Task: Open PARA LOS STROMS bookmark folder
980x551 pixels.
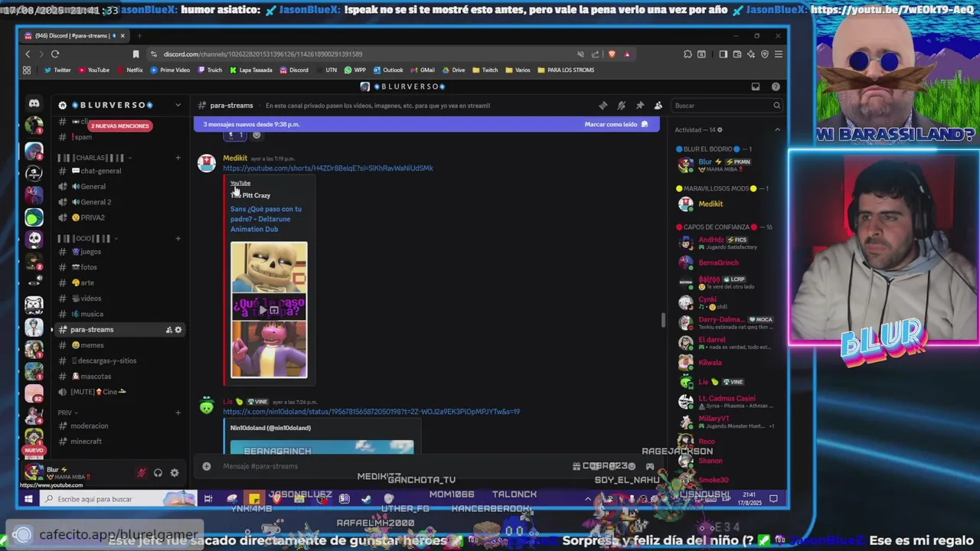Action: pyautogui.click(x=566, y=70)
